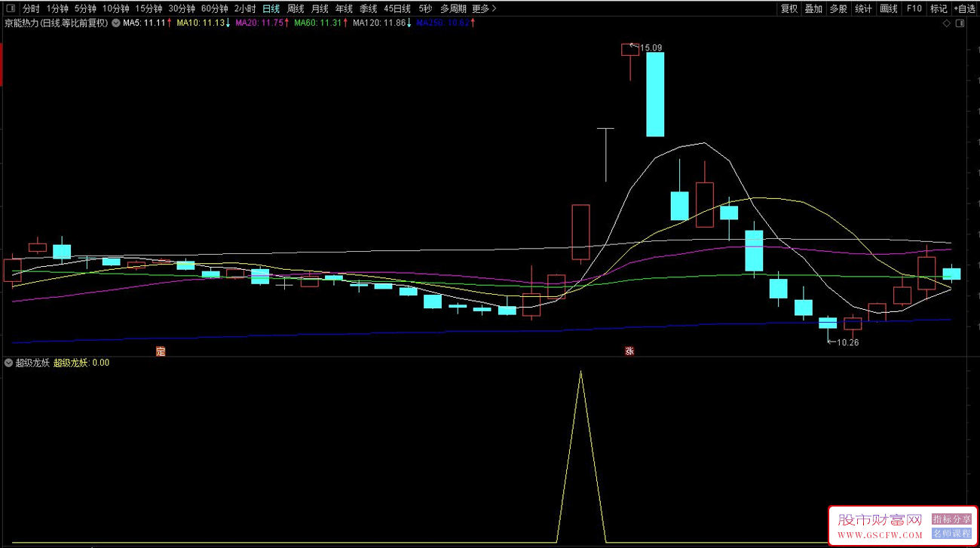This screenshot has width=980, height=548.
Task: Toggle the 复权 price adjustment option
Action: tap(789, 9)
